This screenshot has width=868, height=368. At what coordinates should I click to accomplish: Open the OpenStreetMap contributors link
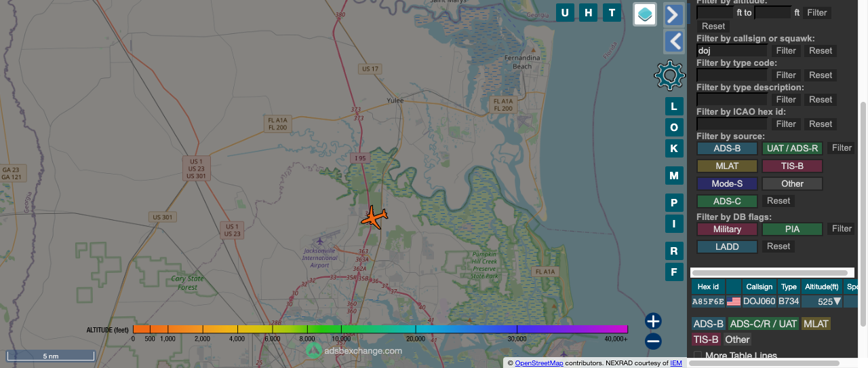[x=539, y=363]
